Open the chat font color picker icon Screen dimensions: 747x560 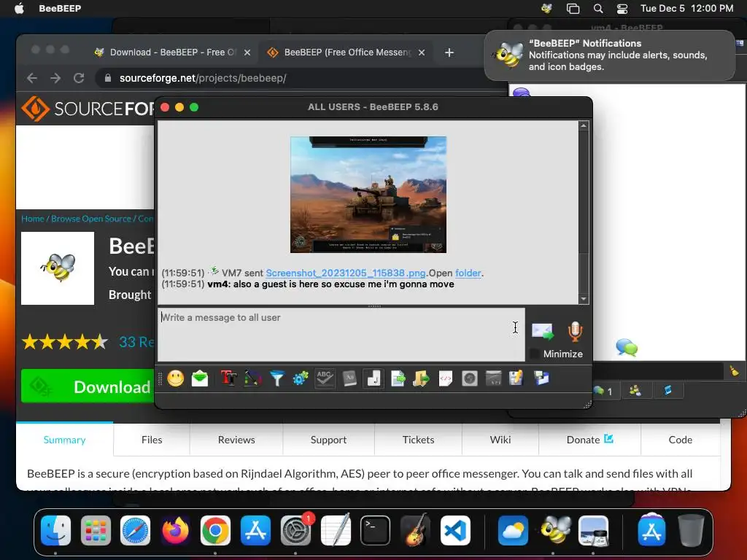pos(253,378)
